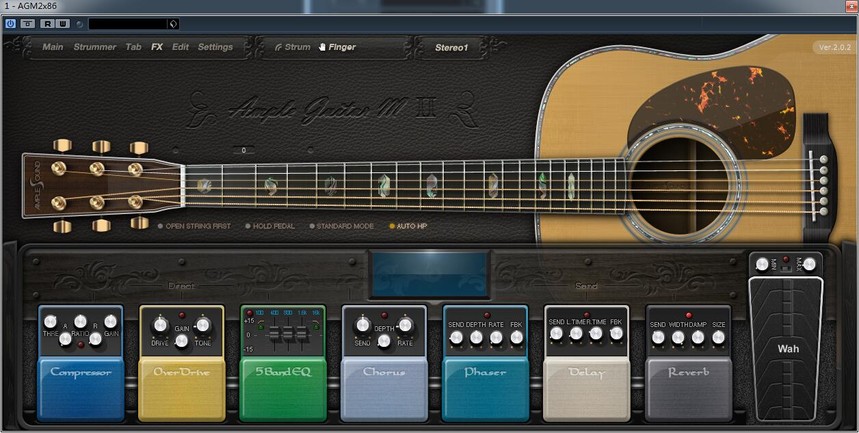The image size is (859, 433).
Task: Click the Compressor attack (A) knob
Action: coord(65,339)
